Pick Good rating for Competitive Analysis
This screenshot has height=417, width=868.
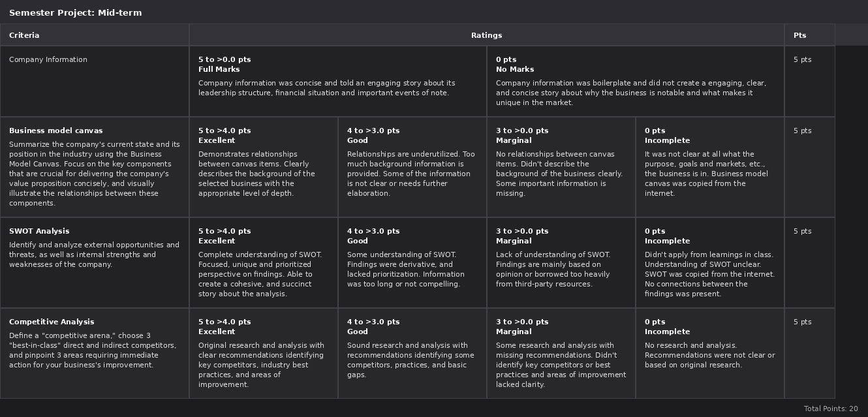point(412,354)
